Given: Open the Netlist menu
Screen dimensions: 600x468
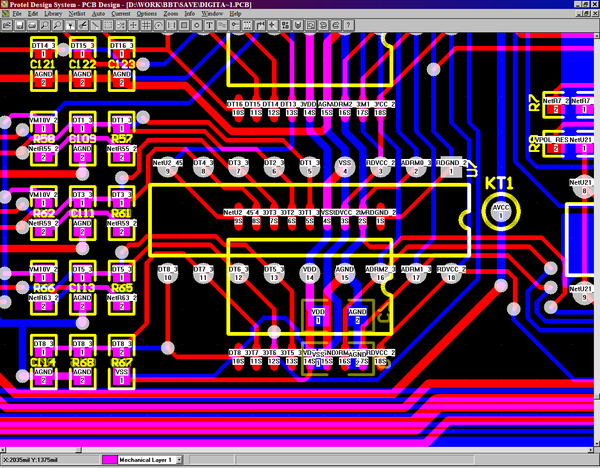Looking at the screenshot, I should pos(77,14).
